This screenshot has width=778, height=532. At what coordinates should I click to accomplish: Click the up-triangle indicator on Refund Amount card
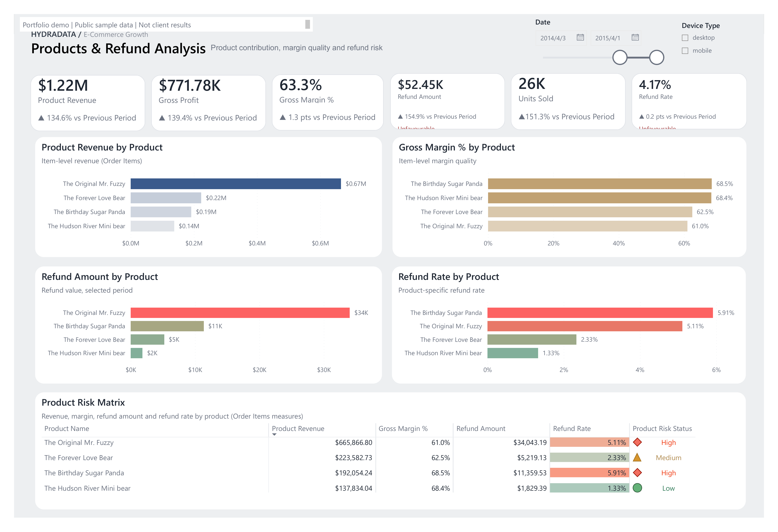[400, 116]
